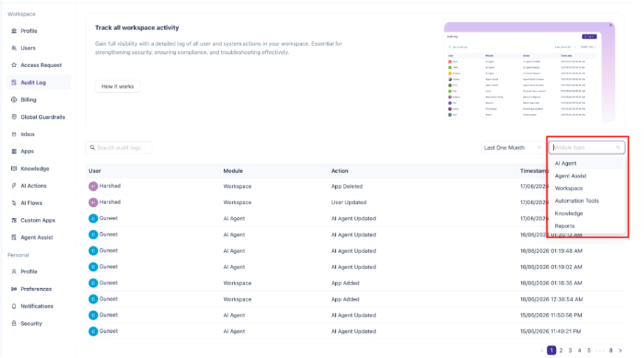Click the audit log preview thumbnail

click(529, 72)
